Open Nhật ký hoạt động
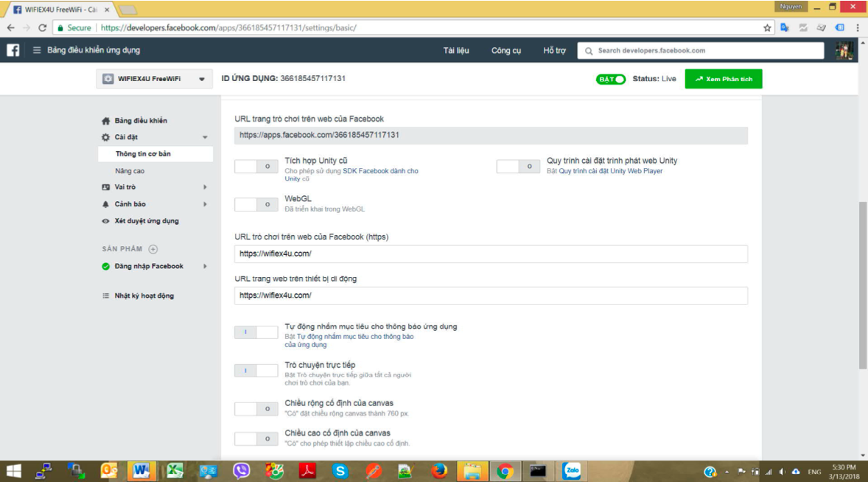The height and width of the screenshot is (482, 868). [144, 296]
